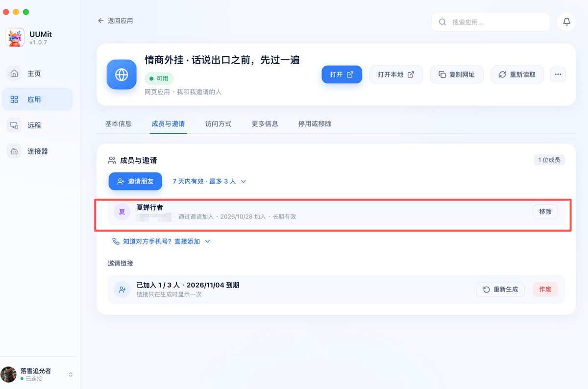Go to 远程 in the sidebar
The image size is (588, 389).
tap(37, 125)
